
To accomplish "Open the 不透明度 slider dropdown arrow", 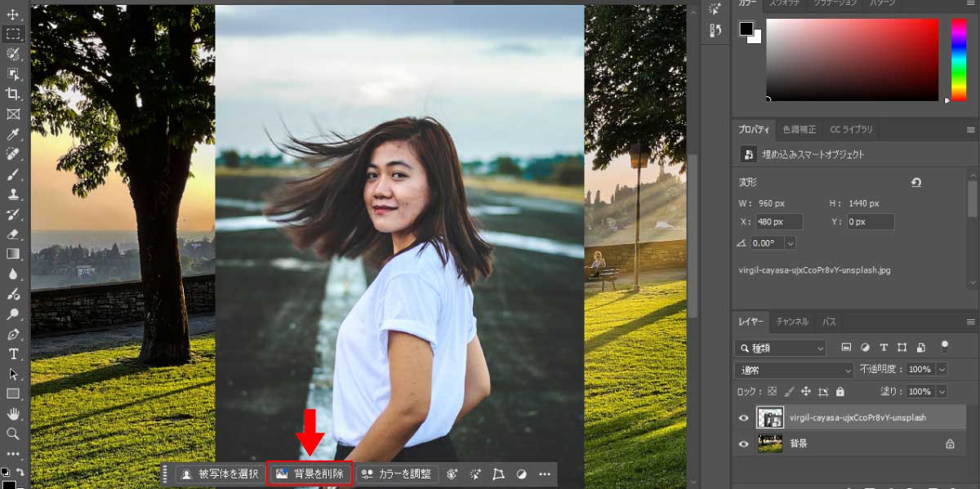I will (x=942, y=370).
